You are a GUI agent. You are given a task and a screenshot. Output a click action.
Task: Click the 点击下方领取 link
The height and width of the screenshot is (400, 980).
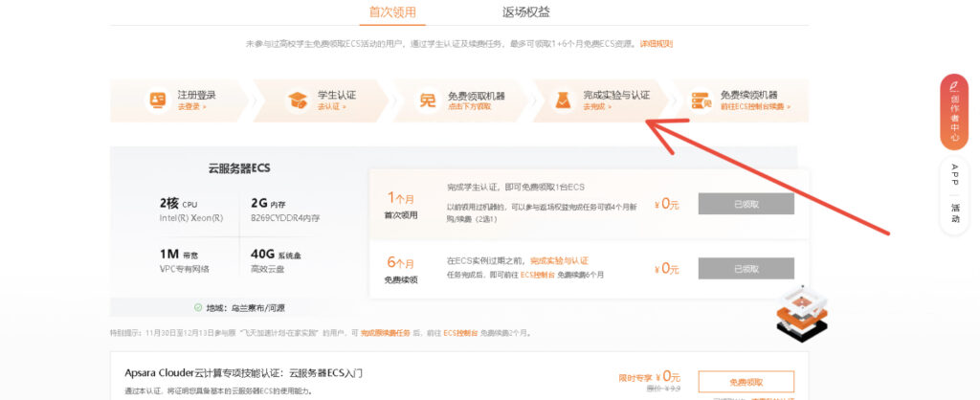coord(469,107)
